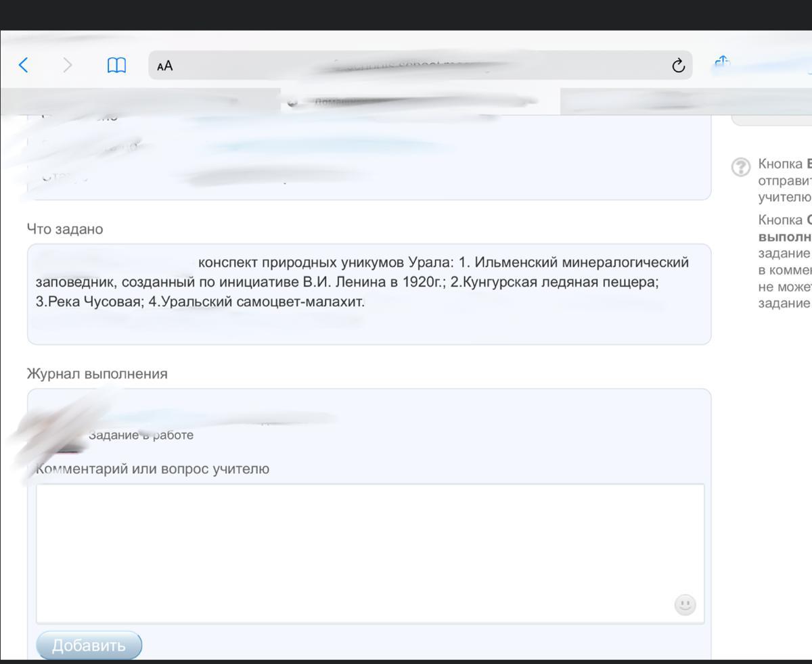Select the 'Журнал выполнения' heading

click(x=97, y=374)
